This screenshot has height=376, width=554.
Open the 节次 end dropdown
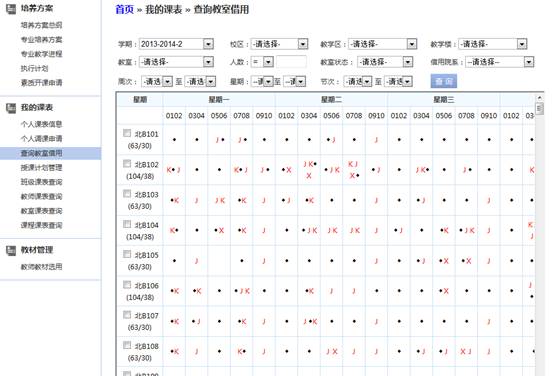398,82
